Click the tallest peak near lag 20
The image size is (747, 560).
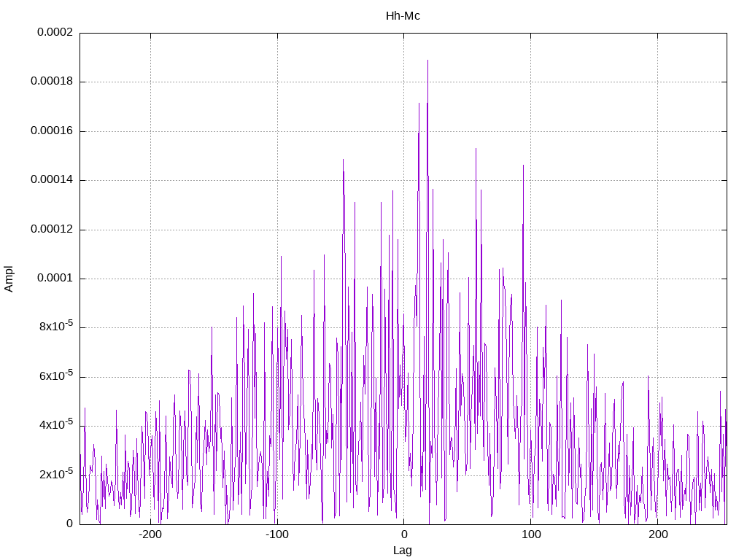[427, 61]
